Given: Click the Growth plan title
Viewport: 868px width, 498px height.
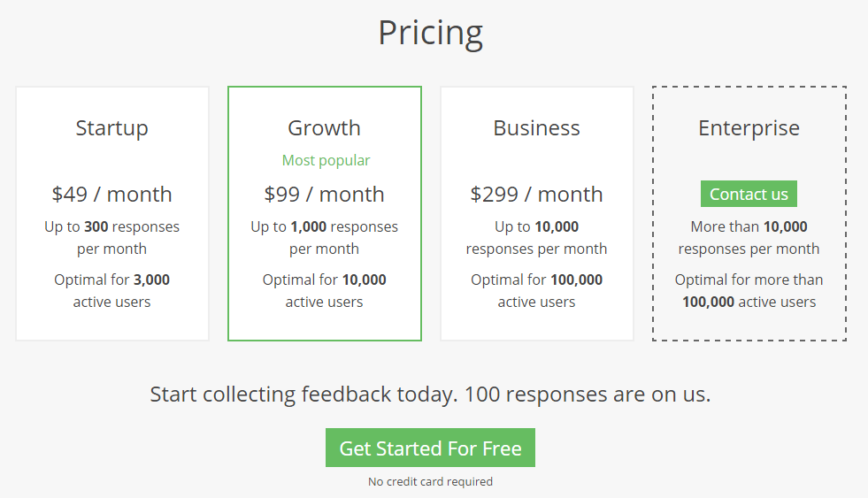Looking at the screenshot, I should pos(325,128).
